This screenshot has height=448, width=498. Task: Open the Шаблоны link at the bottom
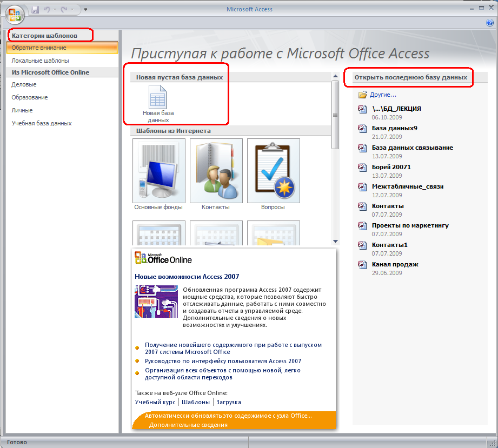point(196,402)
